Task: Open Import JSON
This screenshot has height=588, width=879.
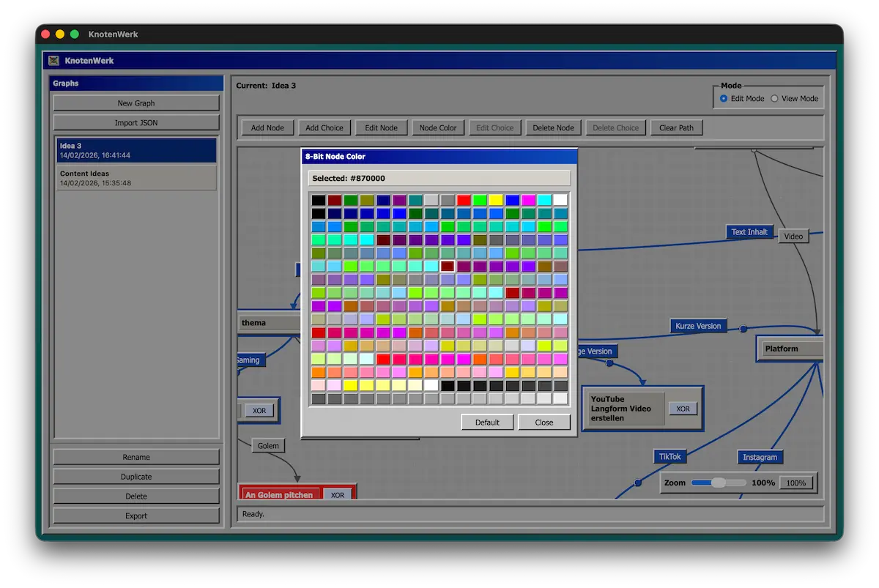Action: [x=136, y=122]
